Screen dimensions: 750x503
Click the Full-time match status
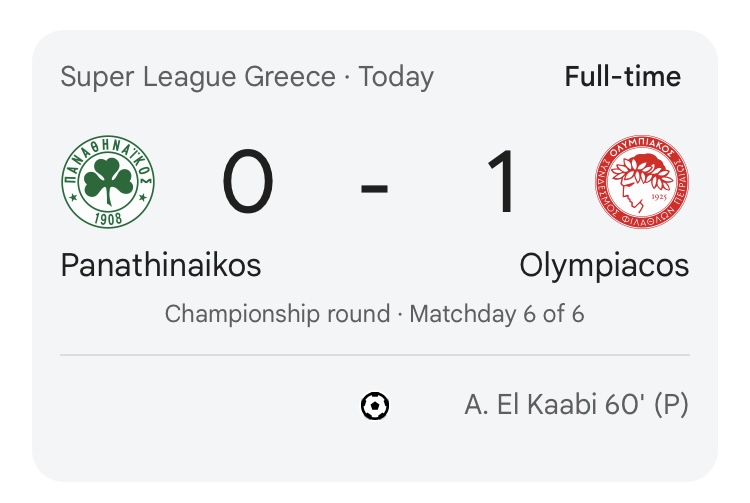[x=622, y=77]
